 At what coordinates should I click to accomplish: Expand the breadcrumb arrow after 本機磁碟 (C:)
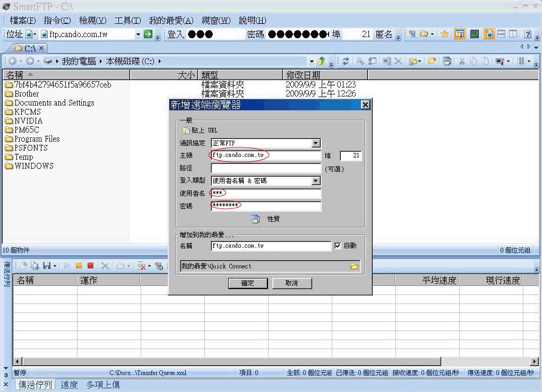pos(160,61)
